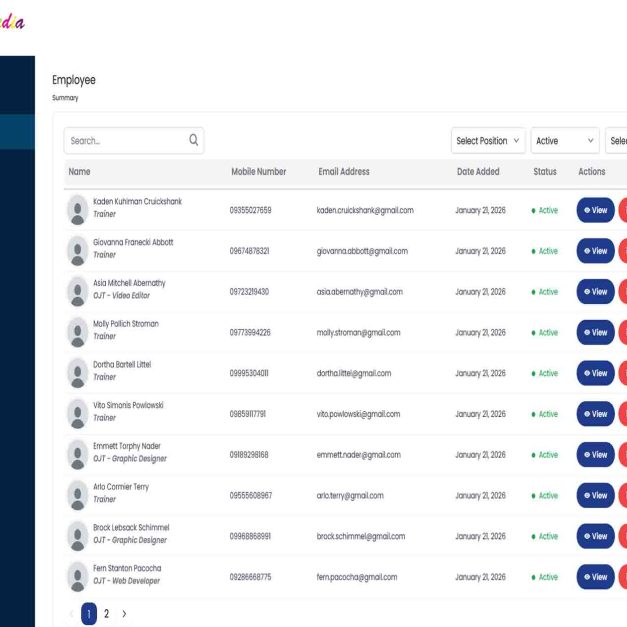Viewport: 627px width, 627px height.
Task: View Vito Simonis Powlowski's record
Action: click(595, 414)
